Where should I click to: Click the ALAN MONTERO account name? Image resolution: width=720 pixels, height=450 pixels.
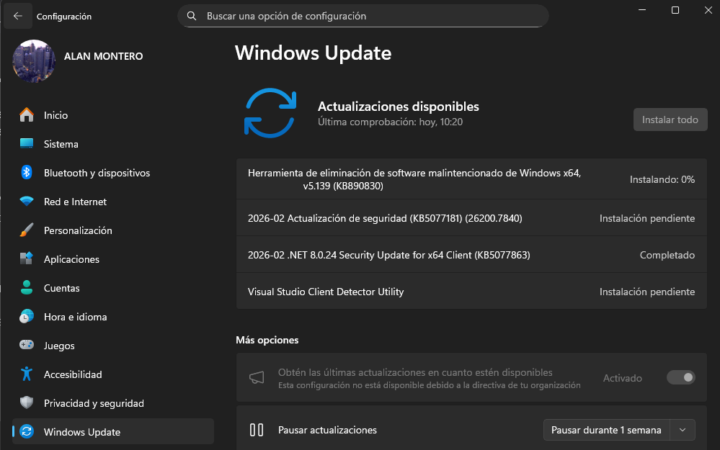click(x=103, y=56)
